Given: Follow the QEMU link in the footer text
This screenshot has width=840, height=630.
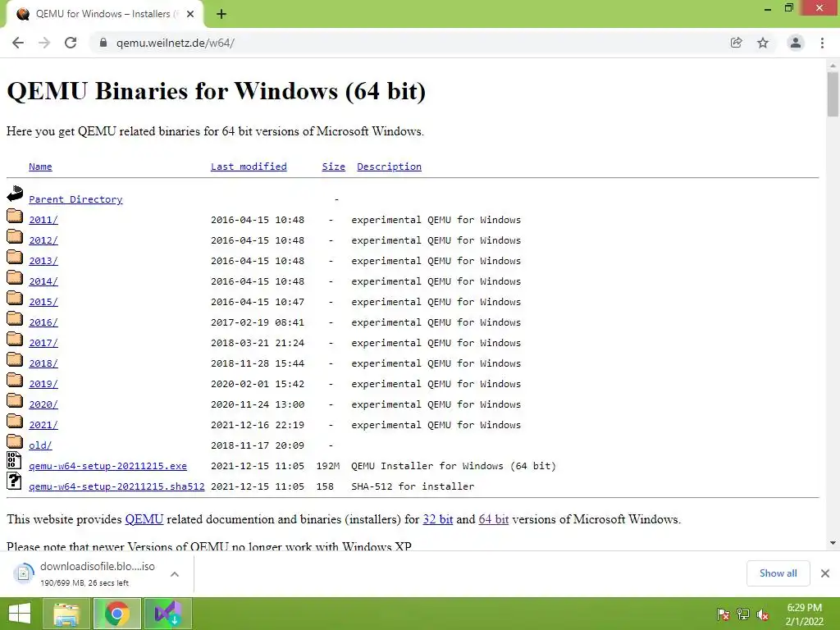Looking at the screenshot, I should pyautogui.click(x=144, y=519).
